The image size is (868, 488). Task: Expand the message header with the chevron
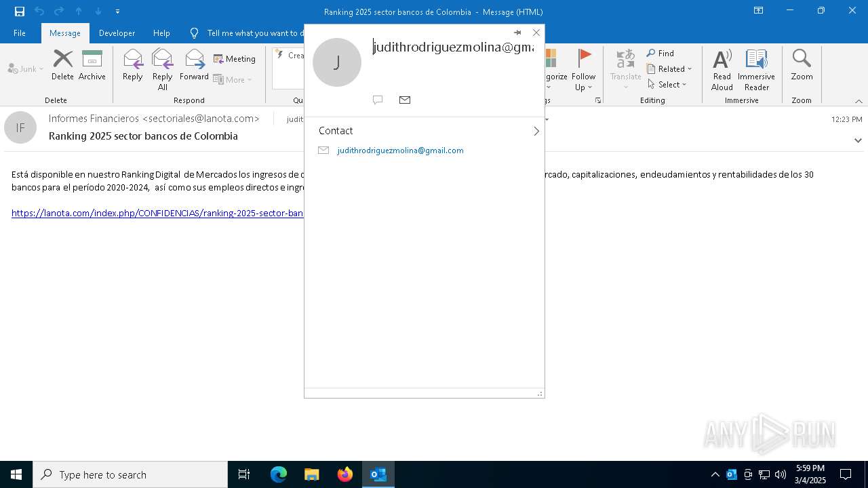(858, 140)
